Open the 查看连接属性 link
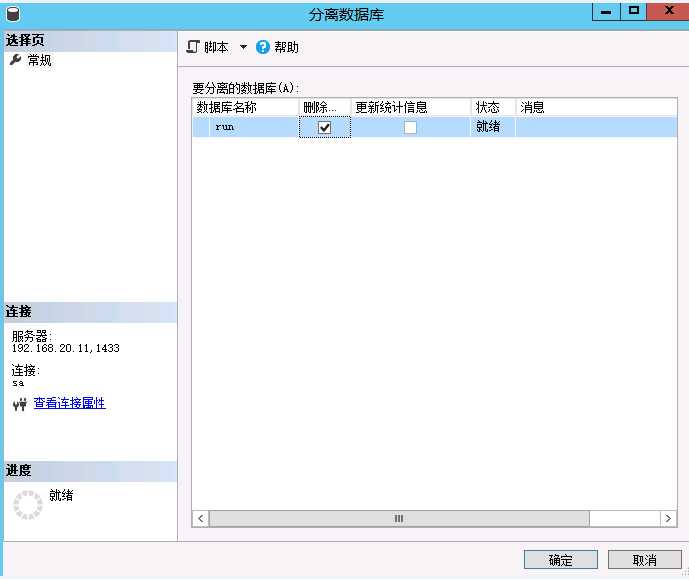 69,403
